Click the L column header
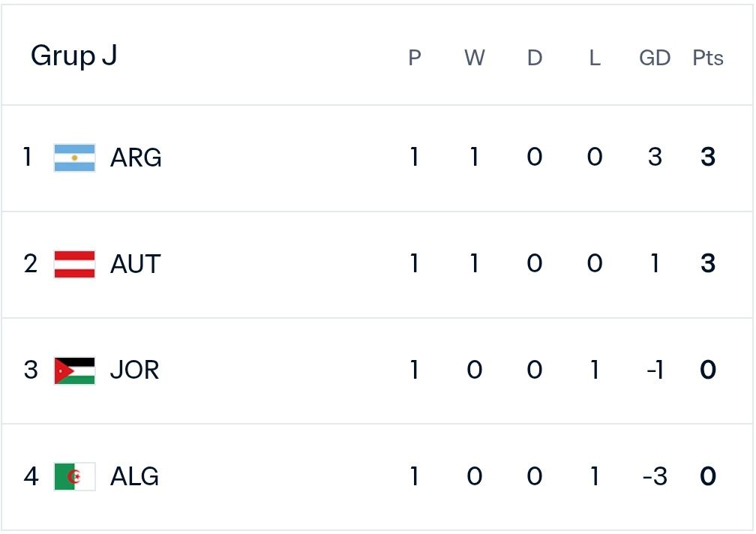The image size is (756, 534). tap(595, 58)
